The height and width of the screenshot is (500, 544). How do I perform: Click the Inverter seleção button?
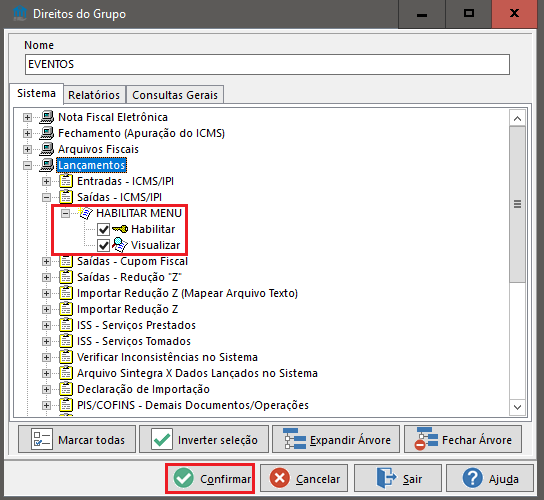[204, 439]
